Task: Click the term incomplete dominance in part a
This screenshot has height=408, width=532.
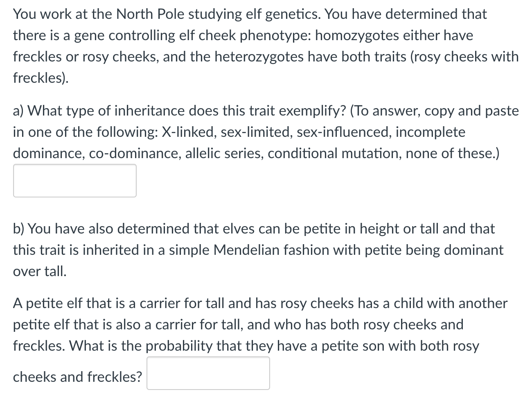Action: (x=430, y=132)
